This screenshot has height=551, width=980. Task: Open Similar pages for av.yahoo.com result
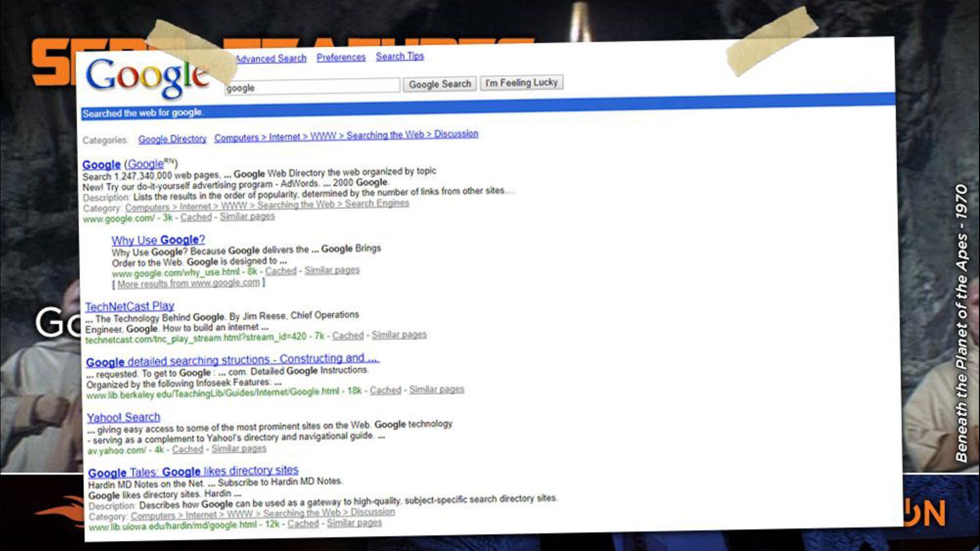tap(238, 448)
